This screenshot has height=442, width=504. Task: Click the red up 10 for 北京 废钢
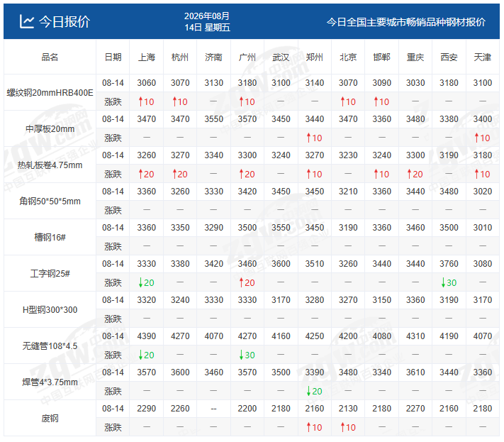point(348,428)
